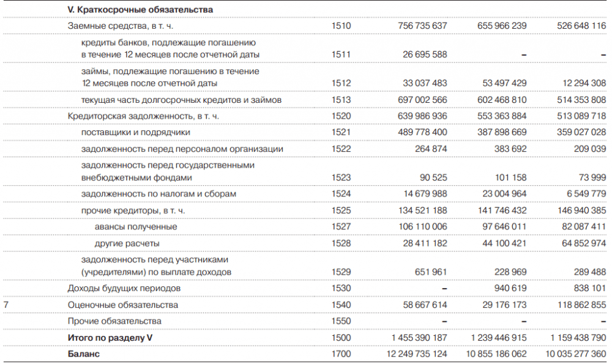The width and height of the screenshot is (612, 364).
Task: Click the balance total 12 249 735 124
Action: pos(417,354)
